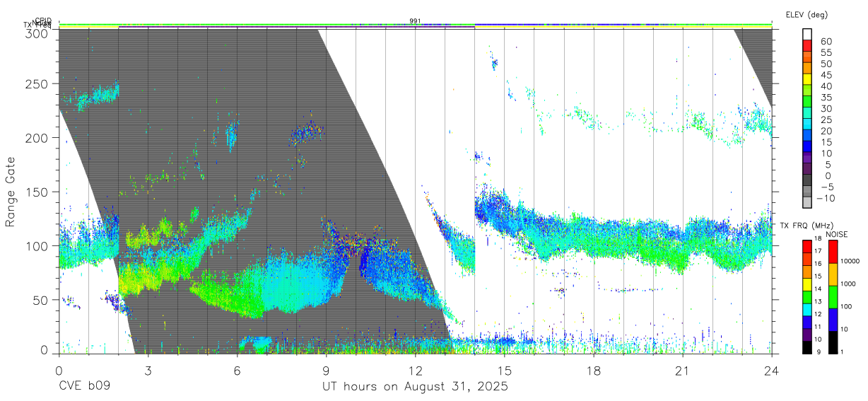Select the '21' tick on UT hours axis
Screen dimensions: 868x401
coord(682,370)
